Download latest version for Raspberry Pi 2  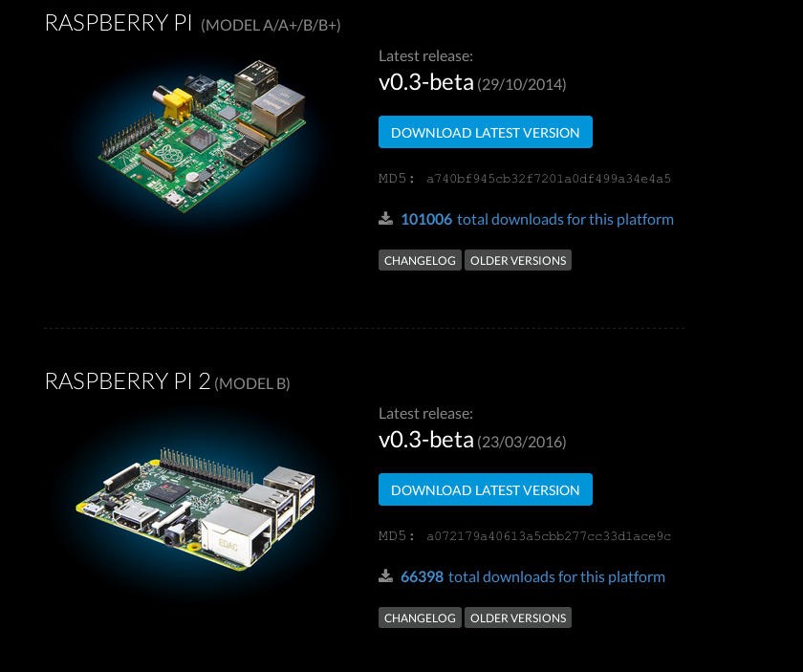pyautogui.click(x=485, y=489)
